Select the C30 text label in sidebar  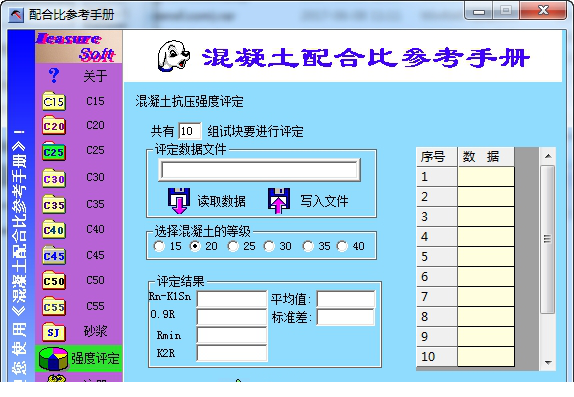[x=95, y=177]
